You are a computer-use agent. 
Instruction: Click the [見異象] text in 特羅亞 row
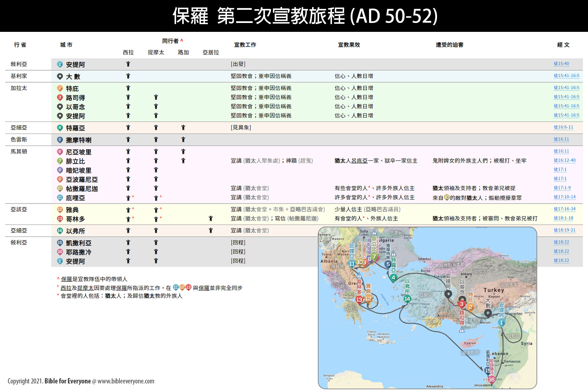(x=241, y=127)
